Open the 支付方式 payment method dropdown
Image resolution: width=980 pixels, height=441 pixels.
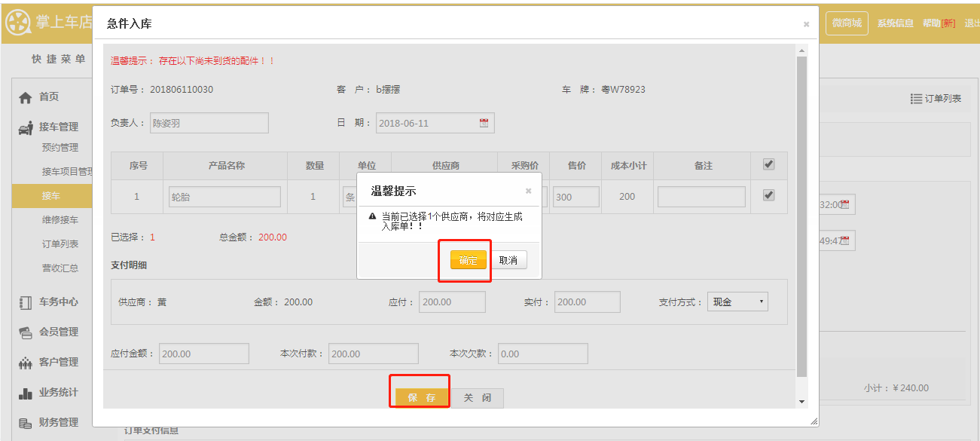coord(737,302)
